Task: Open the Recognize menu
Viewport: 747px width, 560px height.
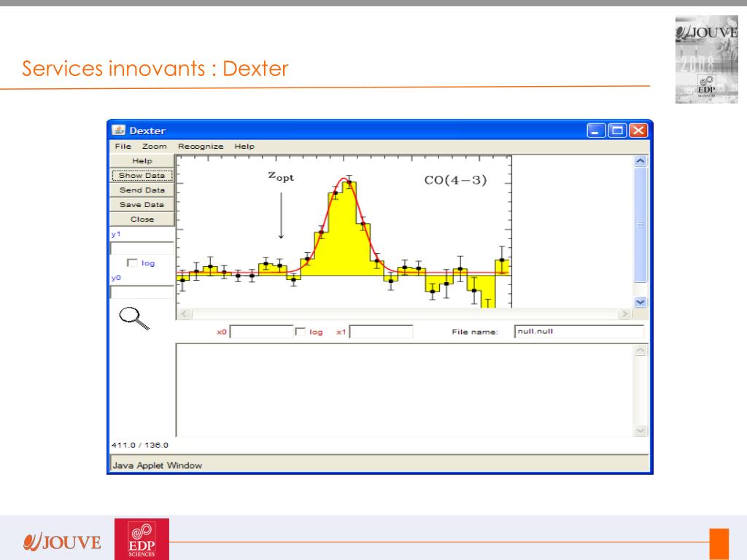Action: click(201, 146)
